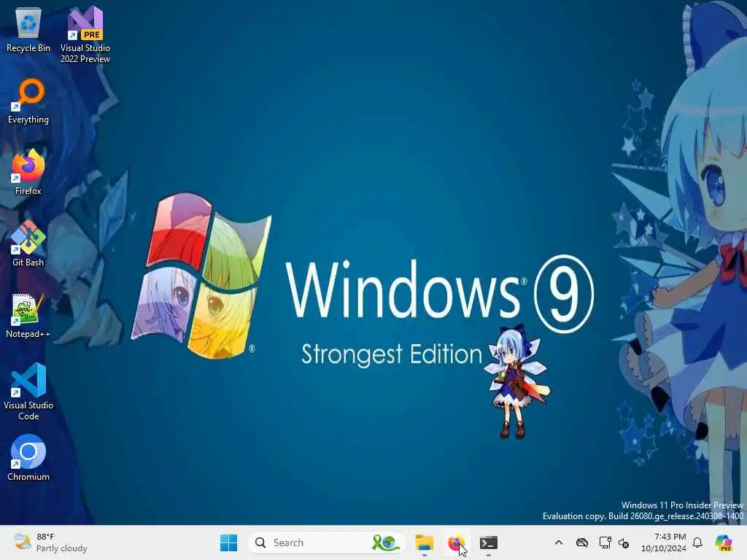Open the clock showing 7:43 PM

click(x=664, y=542)
